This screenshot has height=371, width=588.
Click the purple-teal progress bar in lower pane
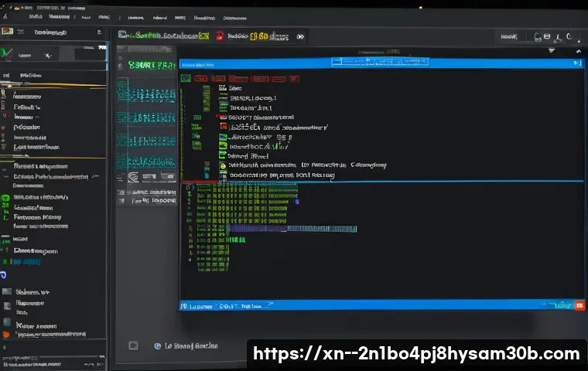292,229
